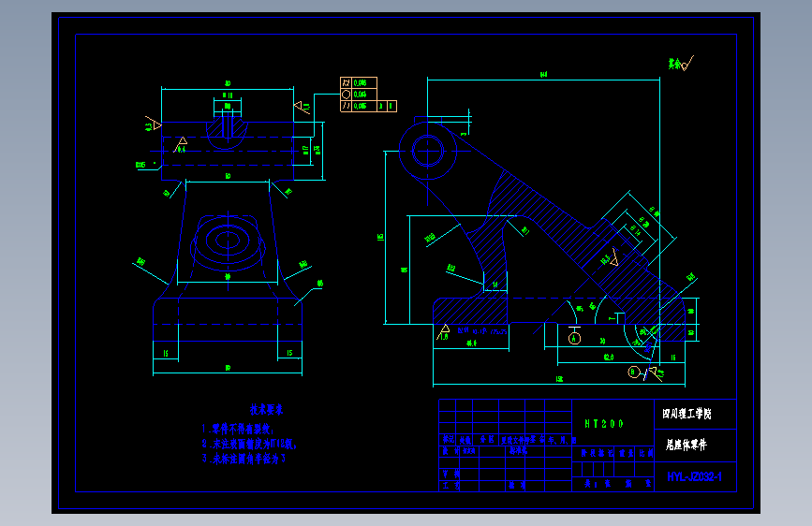Image resolution: width=812 pixels, height=526 pixels.
Task: Select the HT200 material text
Action: click(x=604, y=423)
